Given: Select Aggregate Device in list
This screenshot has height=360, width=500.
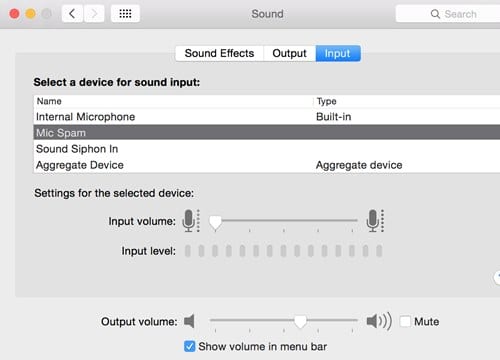Looking at the screenshot, I should (267, 165).
